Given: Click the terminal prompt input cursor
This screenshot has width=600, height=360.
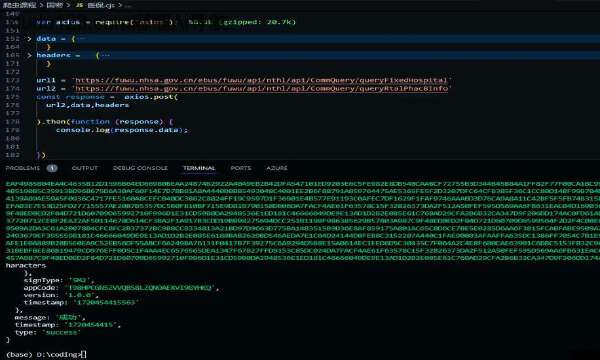Looking at the screenshot, I should coord(84,355).
